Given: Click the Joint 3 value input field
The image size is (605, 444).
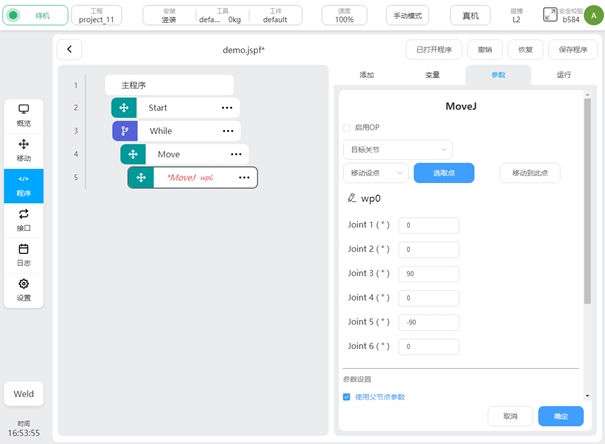Looking at the screenshot, I should [x=429, y=274].
